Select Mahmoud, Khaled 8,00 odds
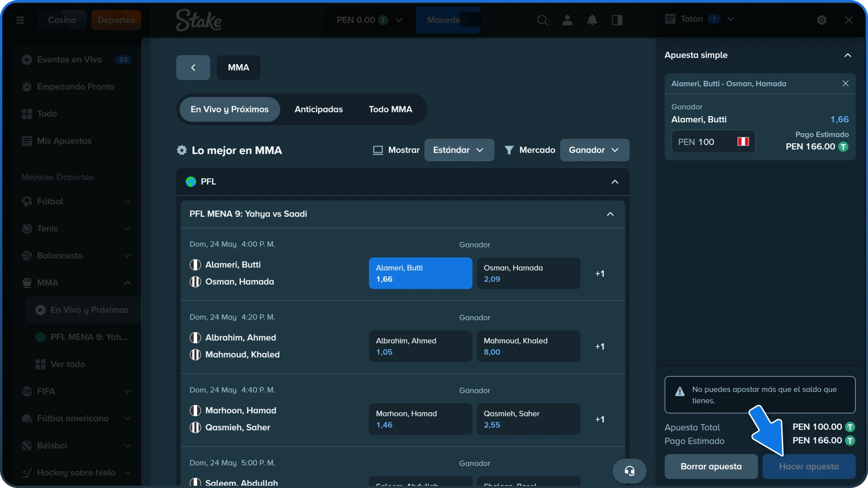This screenshot has width=868, height=488. (x=528, y=346)
